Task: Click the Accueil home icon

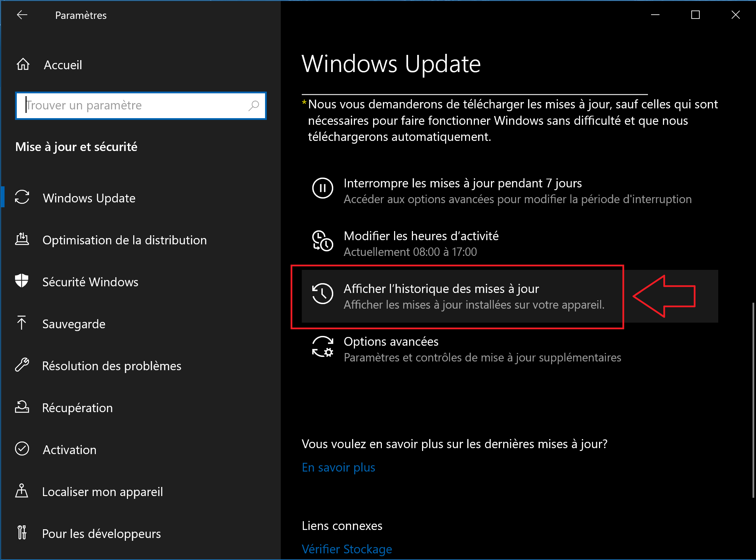Action: tap(23, 65)
